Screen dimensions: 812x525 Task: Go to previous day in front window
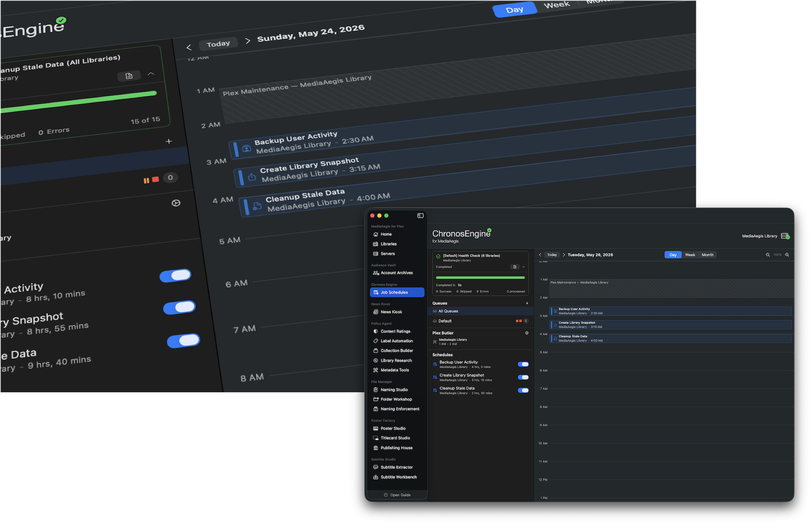click(x=540, y=255)
